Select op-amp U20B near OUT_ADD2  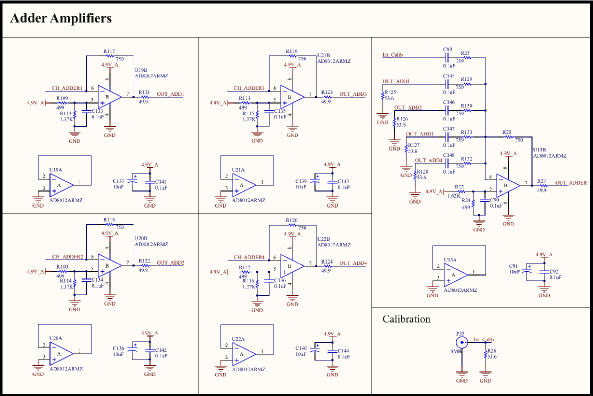109,266
